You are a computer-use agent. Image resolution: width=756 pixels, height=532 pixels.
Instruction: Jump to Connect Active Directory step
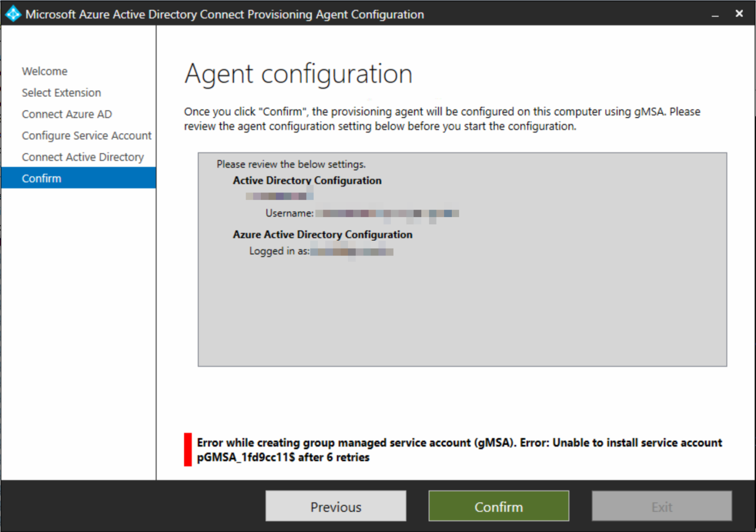tap(83, 157)
